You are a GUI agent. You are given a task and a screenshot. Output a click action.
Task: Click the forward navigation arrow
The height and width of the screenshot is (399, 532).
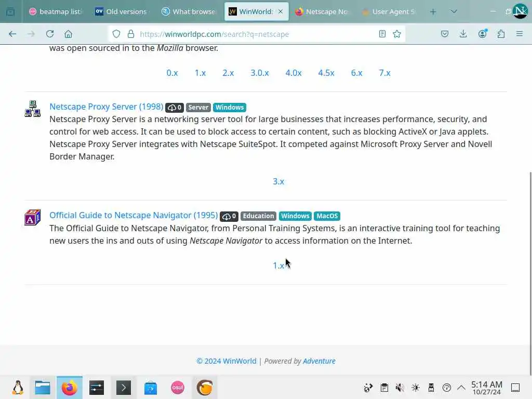coord(31,34)
